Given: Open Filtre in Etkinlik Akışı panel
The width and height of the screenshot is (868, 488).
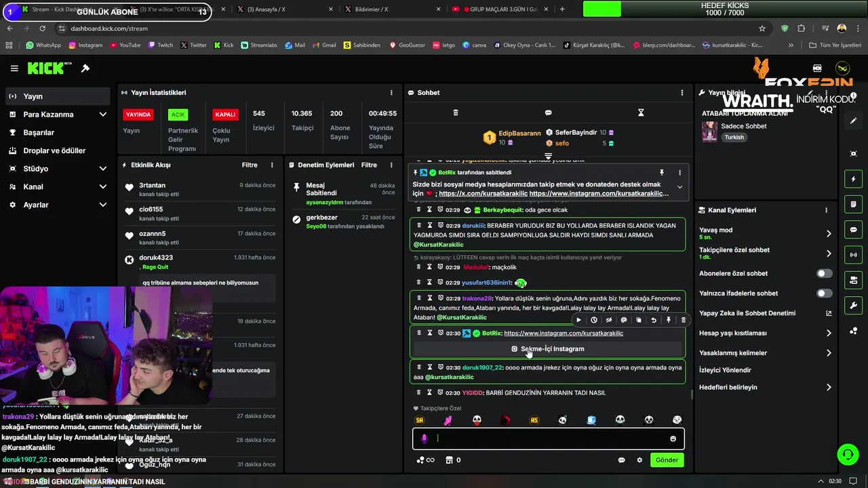Looking at the screenshot, I should click(x=250, y=165).
